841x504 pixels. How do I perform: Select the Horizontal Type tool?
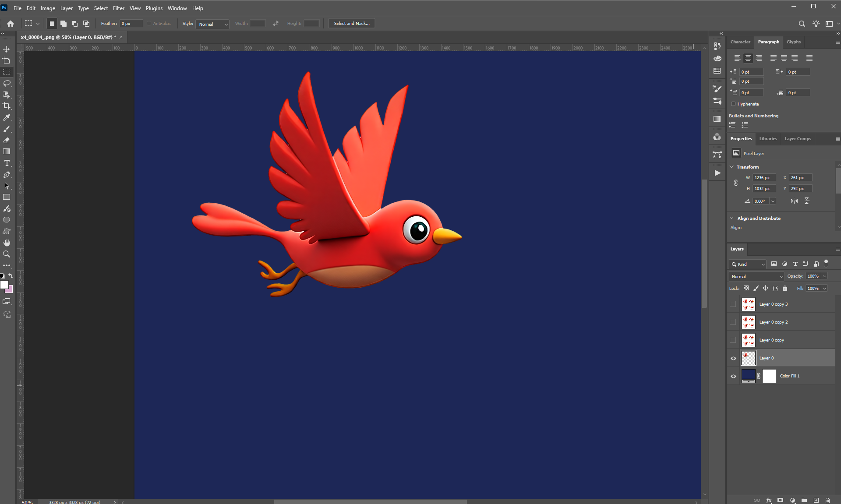click(x=7, y=163)
